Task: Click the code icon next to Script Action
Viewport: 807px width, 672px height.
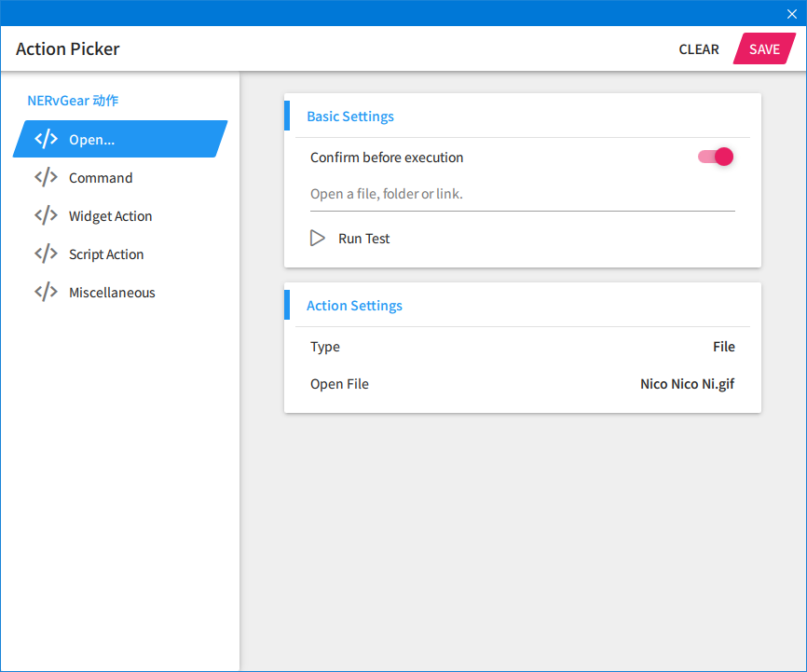Action: 46,254
